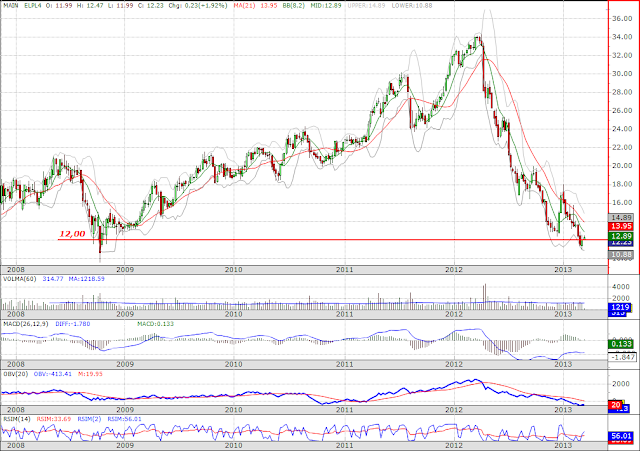Click the 16.00 price axis label

[622, 202]
